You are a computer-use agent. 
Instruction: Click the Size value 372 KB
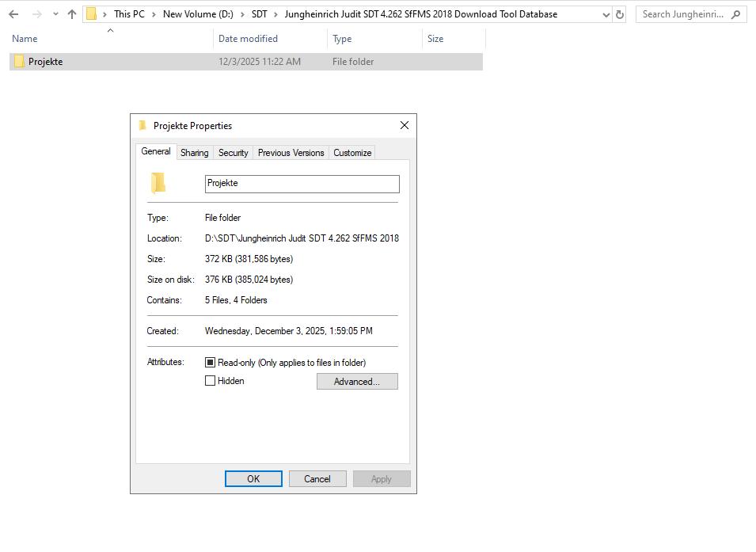[249, 259]
